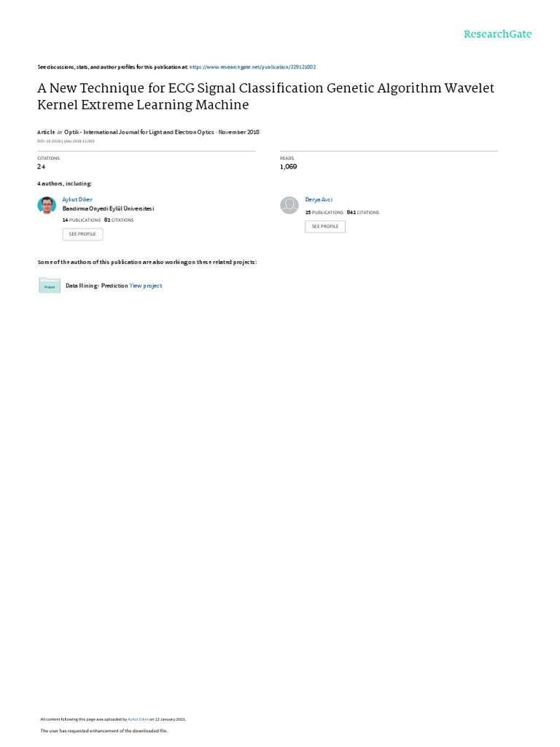Click See Profile button under Derya Avci
The height and width of the screenshot is (747, 560).
pyautogui.click(x=325, y=227)
